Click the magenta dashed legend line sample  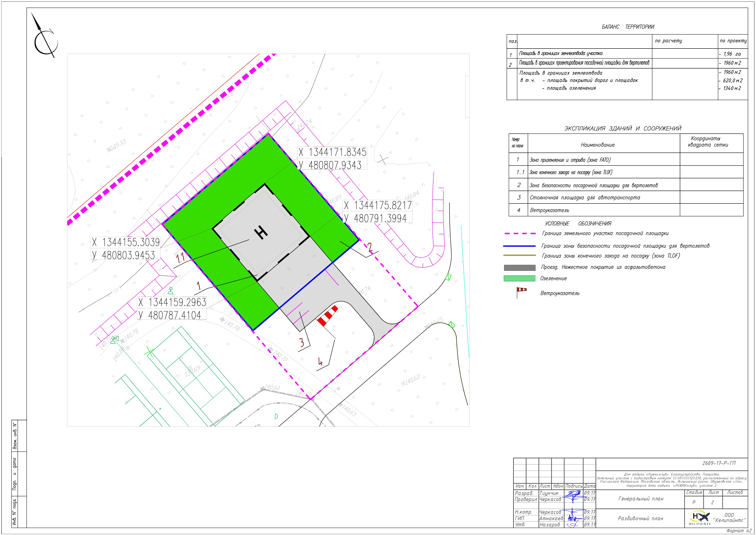tap(520, 234)
